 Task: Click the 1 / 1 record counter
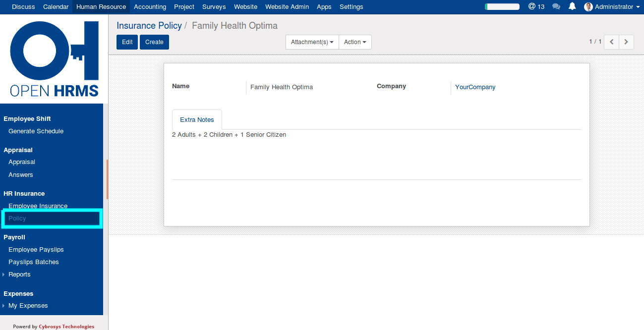click(595, 42)
